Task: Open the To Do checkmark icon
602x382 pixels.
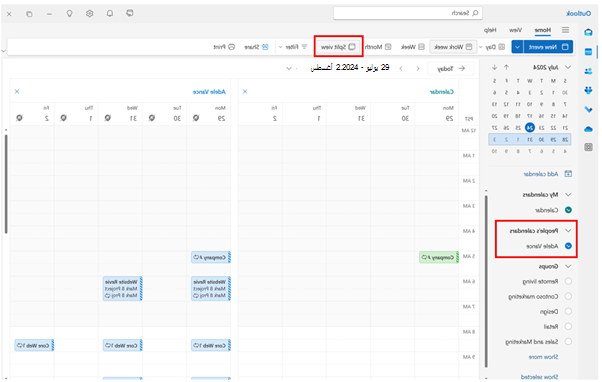Action: (x=588, y=109)
